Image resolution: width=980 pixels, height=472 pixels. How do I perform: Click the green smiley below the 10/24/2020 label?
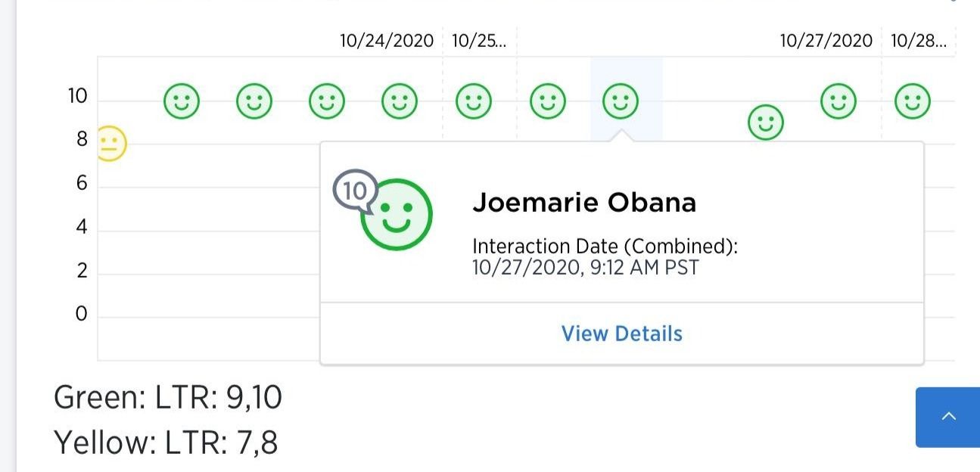click(x=400, y=101)
